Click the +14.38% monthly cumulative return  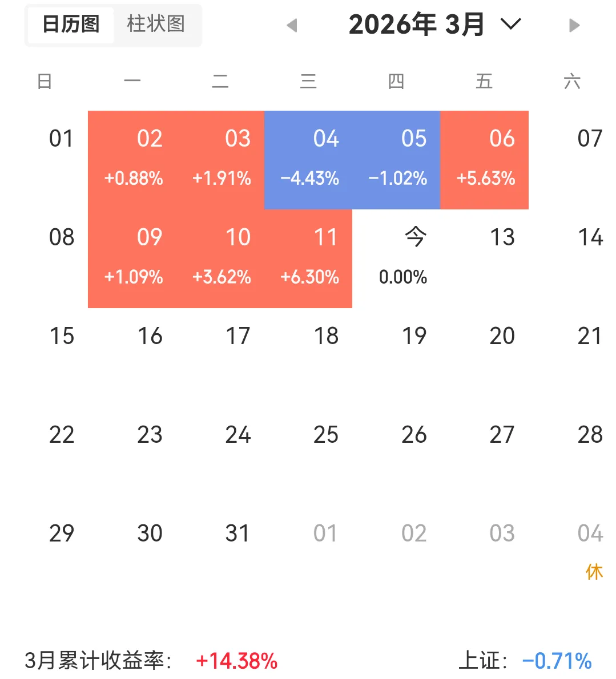[236, 661]
